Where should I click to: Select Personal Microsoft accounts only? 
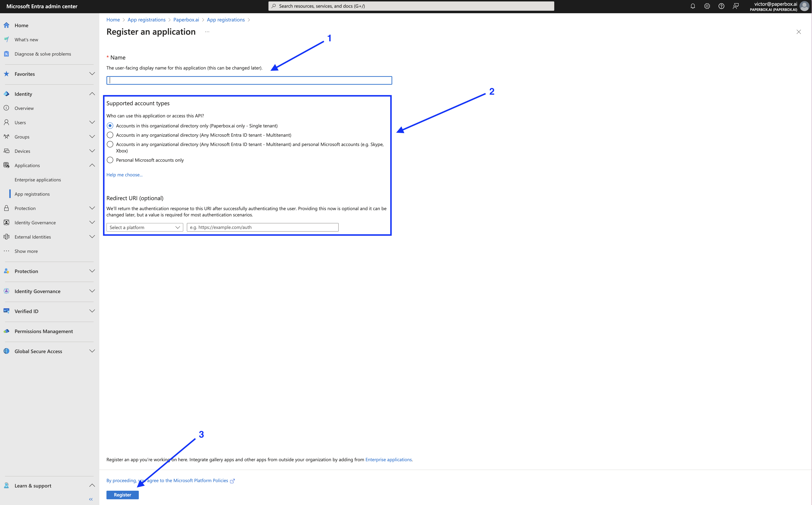110,160
